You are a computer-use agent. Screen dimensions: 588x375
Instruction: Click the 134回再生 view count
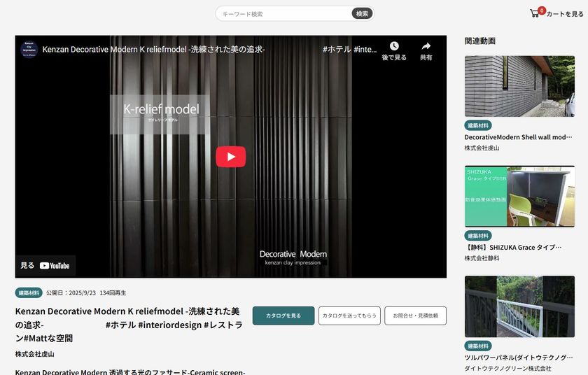coord(113,293)
